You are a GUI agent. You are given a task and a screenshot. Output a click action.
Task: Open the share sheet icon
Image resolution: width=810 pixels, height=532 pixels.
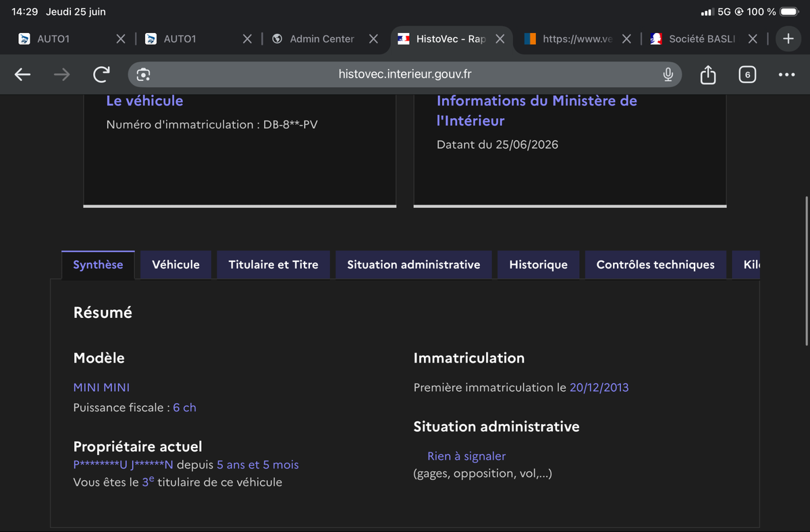click(708, 74)
